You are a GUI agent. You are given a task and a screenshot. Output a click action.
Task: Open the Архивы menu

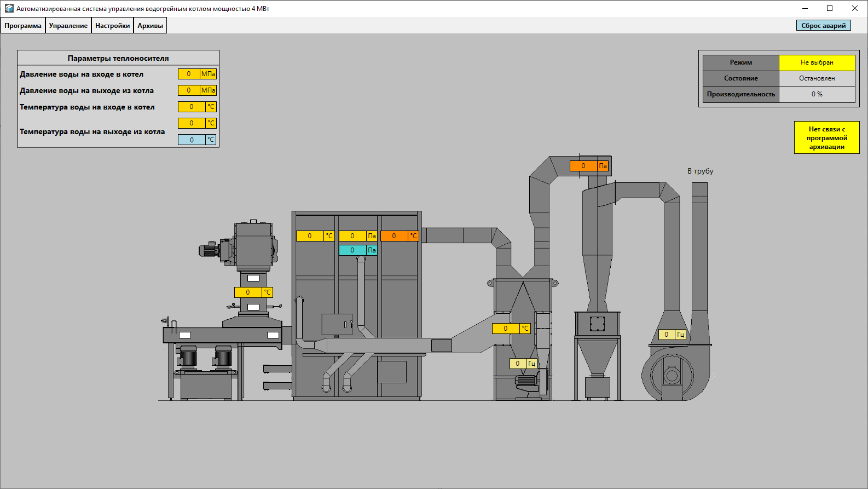click(151, 26)
